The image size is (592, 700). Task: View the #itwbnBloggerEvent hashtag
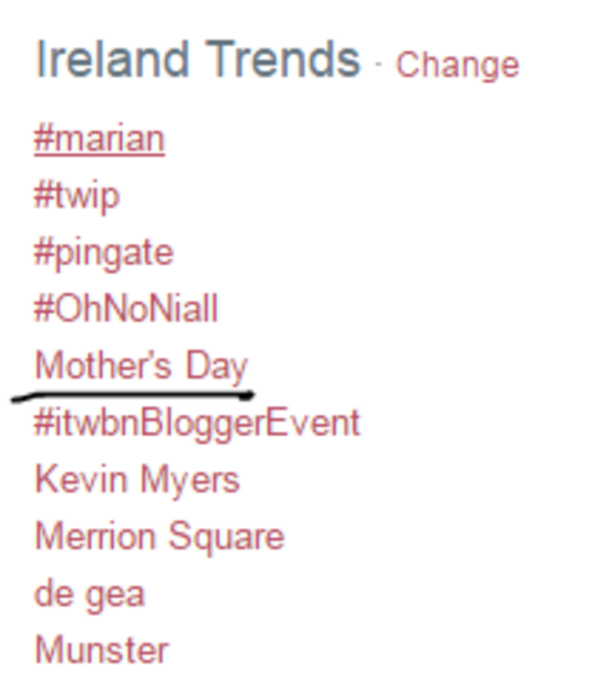(x=197, y=423)
